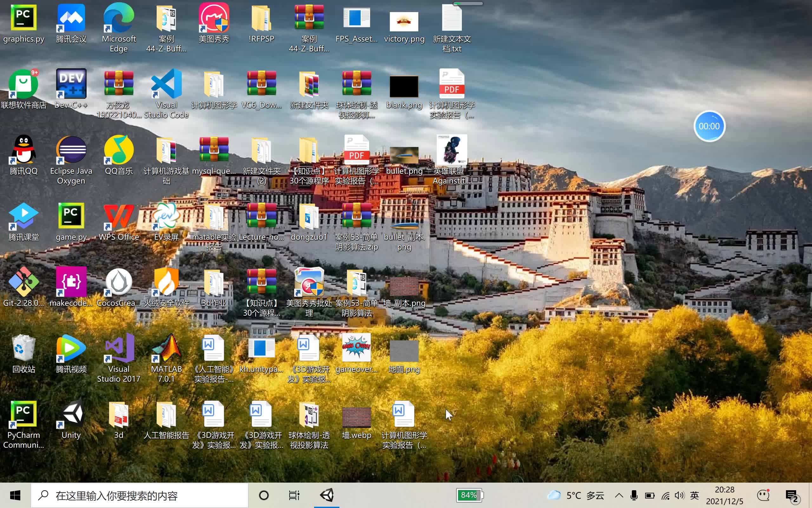812x508 pixels.
Task: Click the microphone tray icon
Action: click(634, 495)
